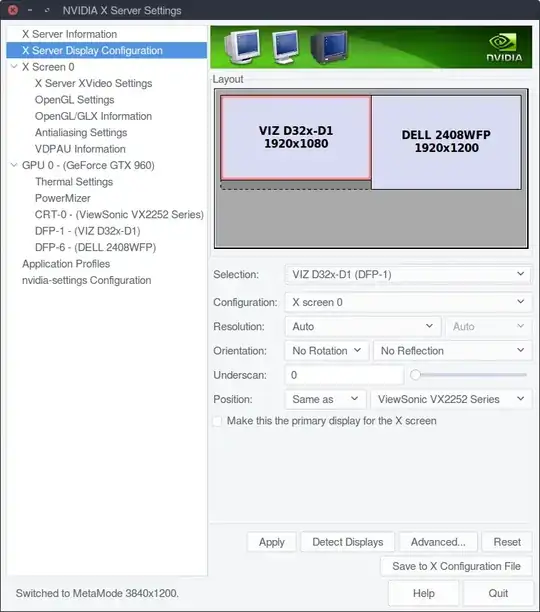
Task: Click the NVIDIA logo in banner
Action: (504, 48)
